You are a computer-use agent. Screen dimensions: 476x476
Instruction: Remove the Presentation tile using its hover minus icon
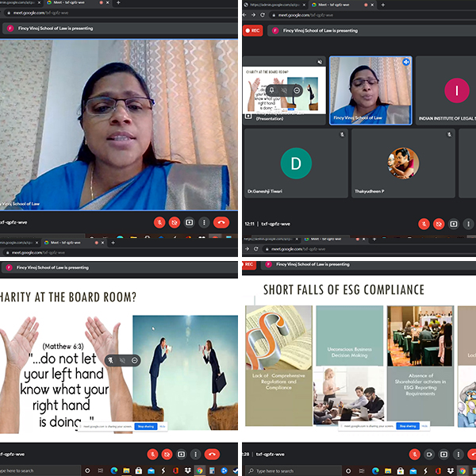point(297,90)
